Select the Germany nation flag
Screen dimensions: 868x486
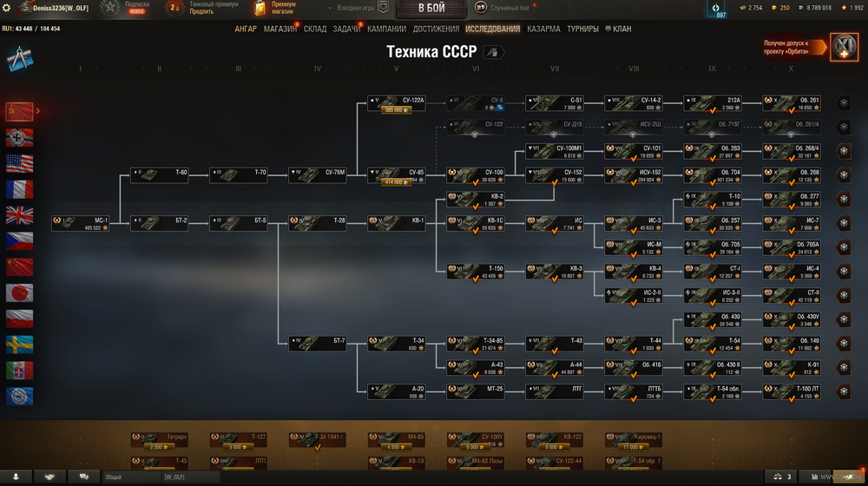(19, 137)
